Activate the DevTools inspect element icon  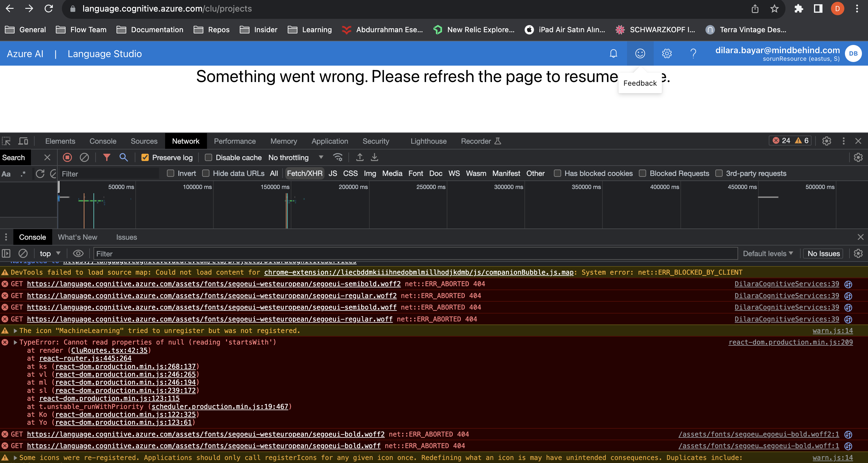[x=6, y=141]
